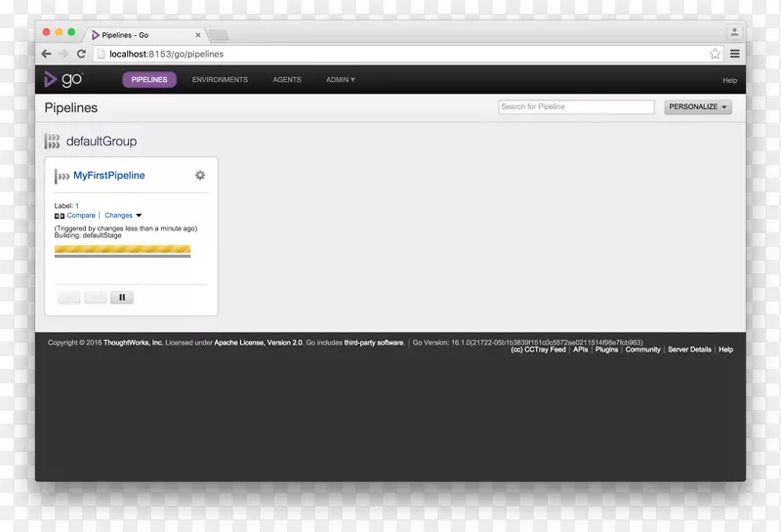
Task: Expand the Changes dropdown arrow
Action: tap(139, 216)
